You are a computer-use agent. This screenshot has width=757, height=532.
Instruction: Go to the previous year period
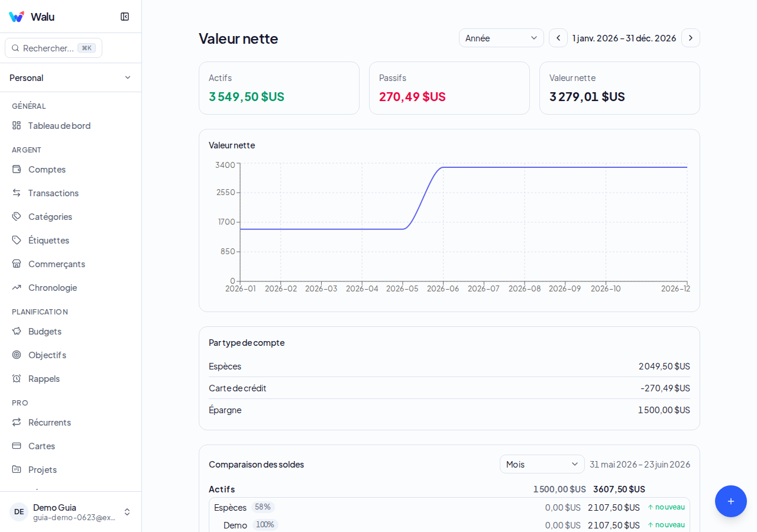coord(558,38)
